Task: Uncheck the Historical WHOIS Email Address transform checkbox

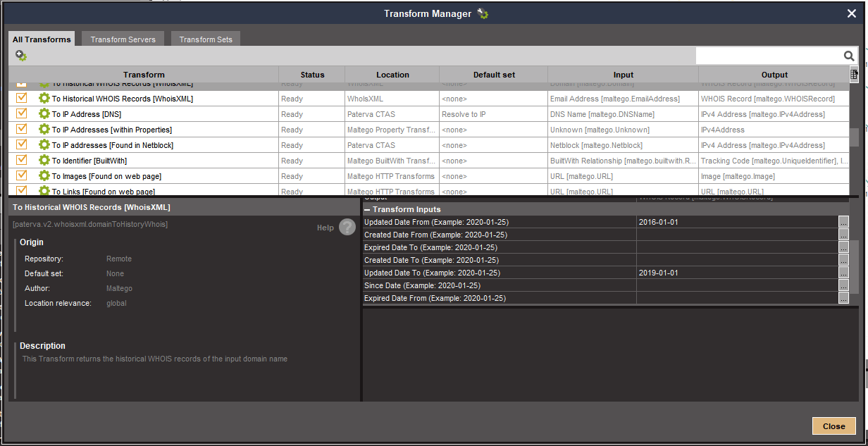Action: pyautogui.click(x=22, y=98)
